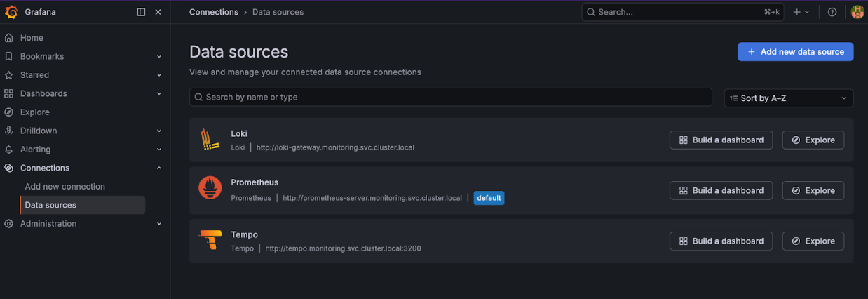Focus the Search by name or type field
This screenshot has height=299, width=868.
coord(451,97)
